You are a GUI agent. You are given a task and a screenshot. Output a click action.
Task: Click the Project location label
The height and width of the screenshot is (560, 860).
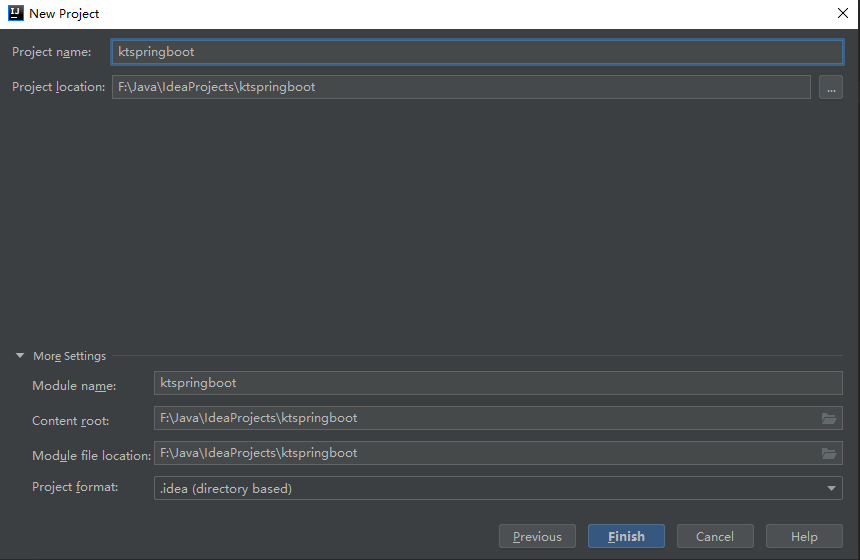click(x=59, y=87)
